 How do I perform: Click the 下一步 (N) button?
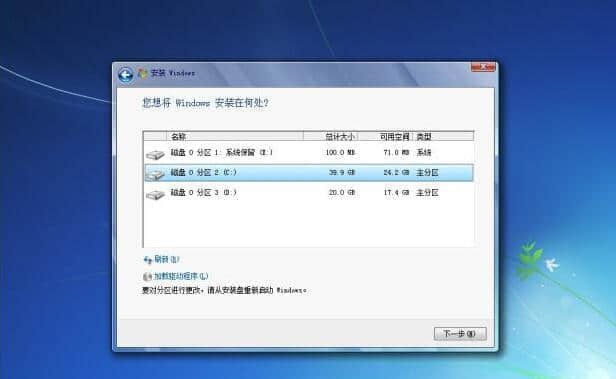tap(460, 334)
